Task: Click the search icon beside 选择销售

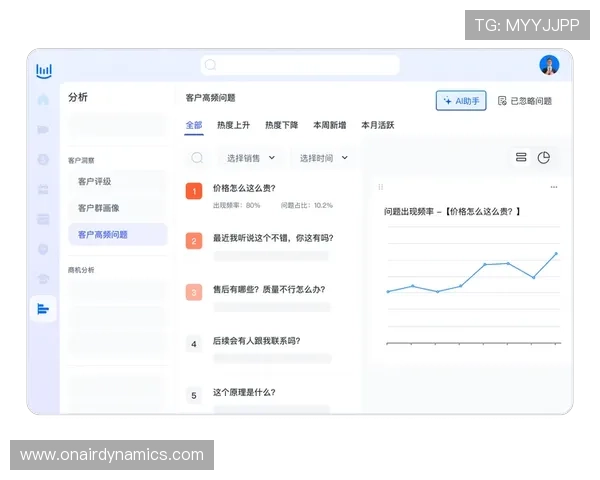Action: tap(197, 158)
